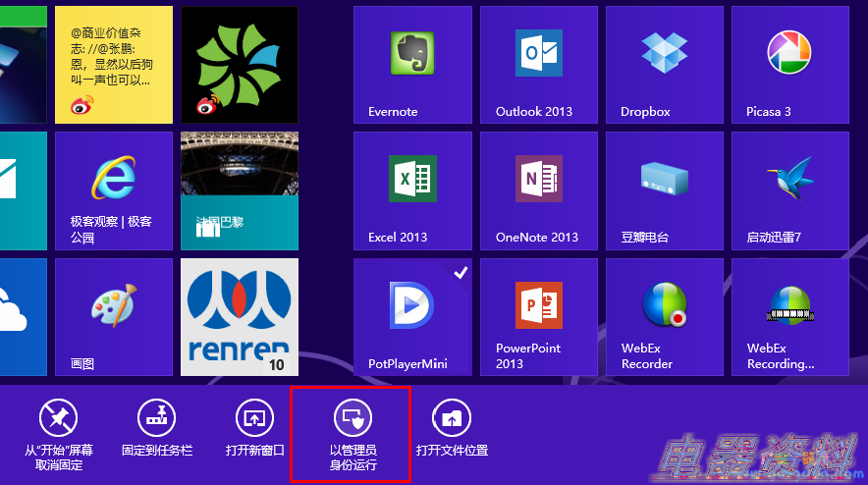
Task: Open the WebEx Recorder tile
Action: click(664, 316)
